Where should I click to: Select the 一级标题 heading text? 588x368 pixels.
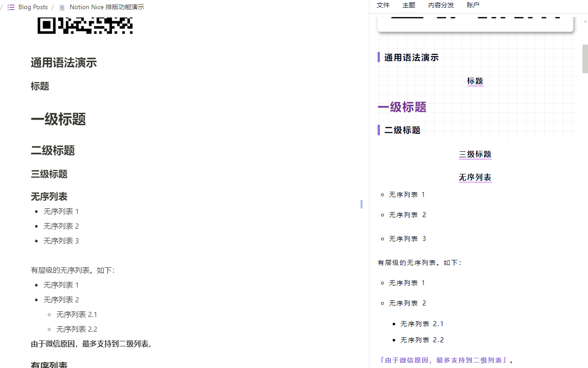58,119
